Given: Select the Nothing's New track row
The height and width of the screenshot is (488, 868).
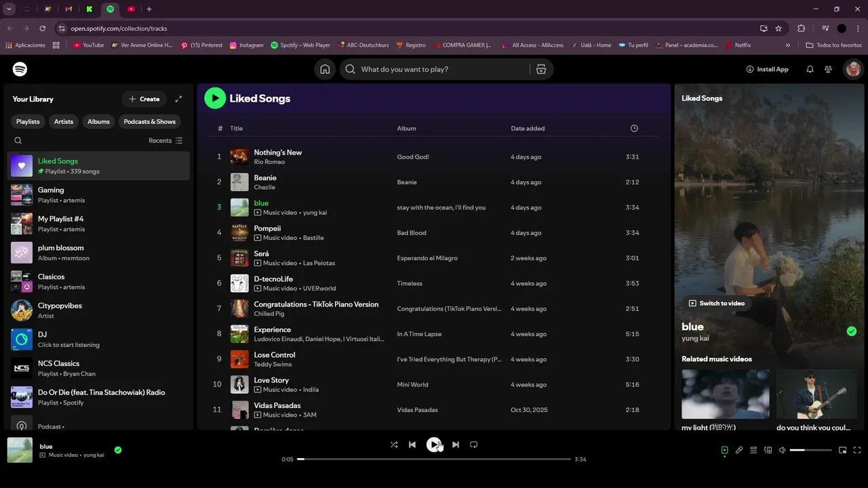Looking at the screenshot, I should (x=434, y=157).
